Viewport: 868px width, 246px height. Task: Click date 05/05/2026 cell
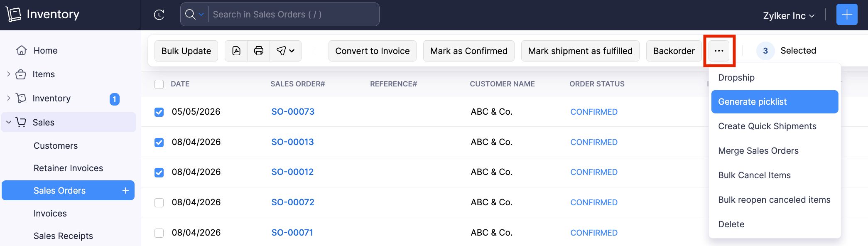tap(196, 112)
